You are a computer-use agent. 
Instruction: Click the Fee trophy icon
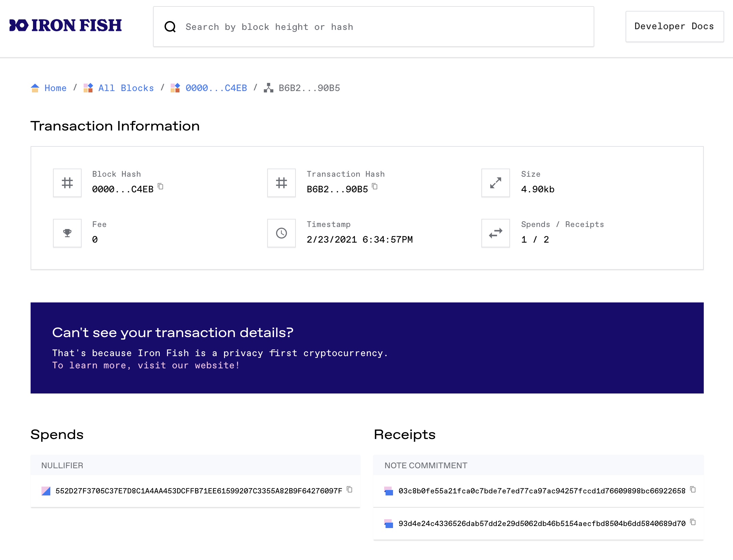coord(67,233)
